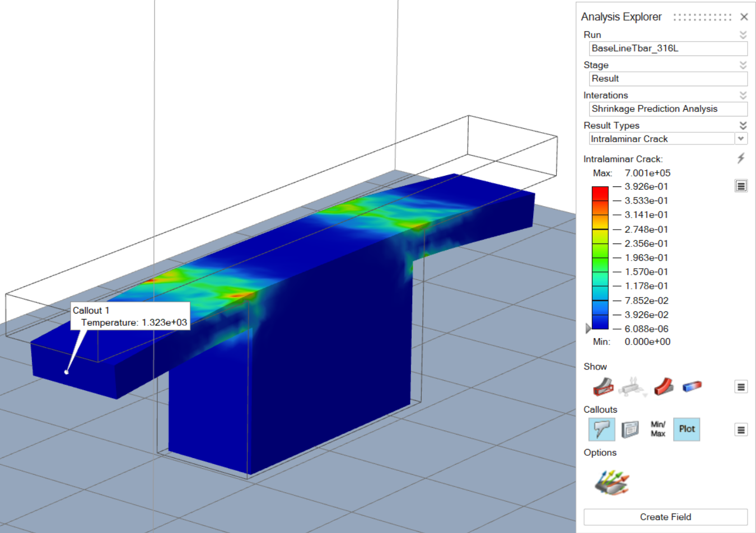756x533 pixels.
Task: Open the Callouts section list menu
Action: [x=741, y=430]
